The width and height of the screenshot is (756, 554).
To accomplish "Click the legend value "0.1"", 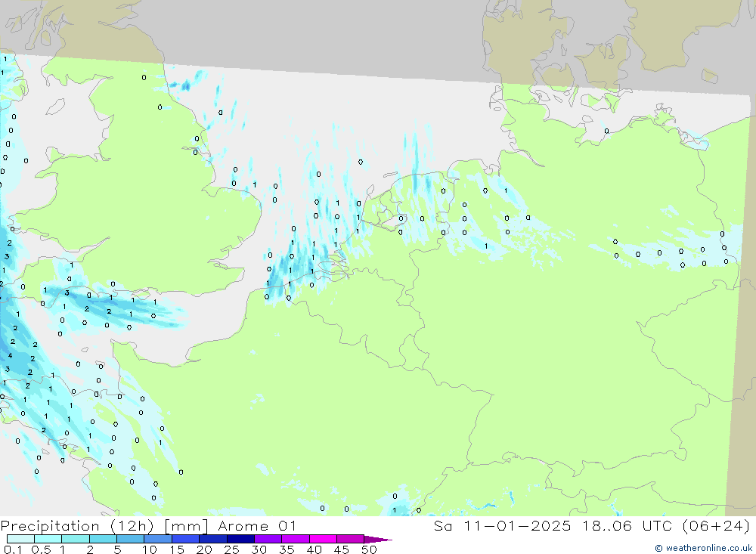I will (13, 549).
